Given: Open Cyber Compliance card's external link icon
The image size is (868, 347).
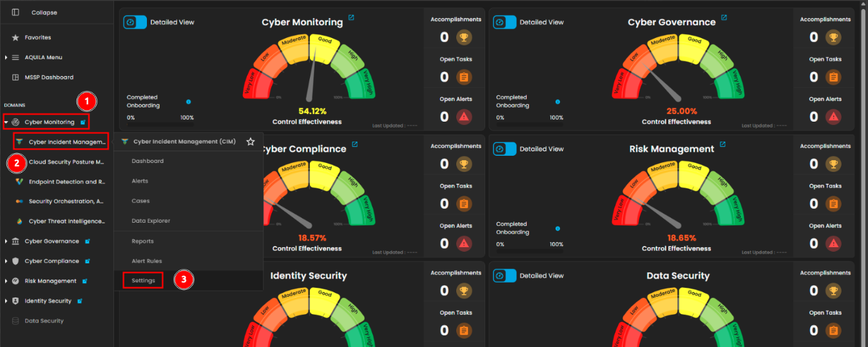Looking at the screenshot, I should tap(354, 144).
